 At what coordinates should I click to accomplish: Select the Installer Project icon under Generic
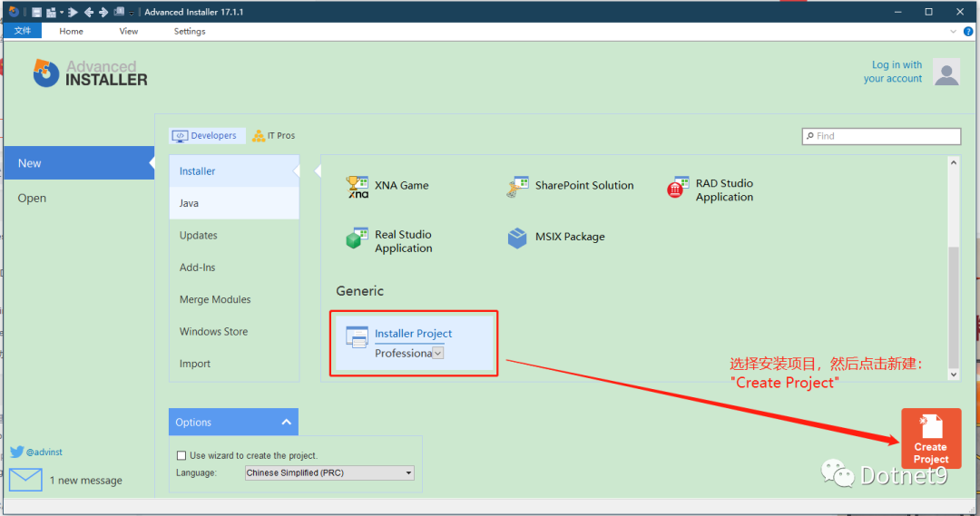tap(357, 336)
